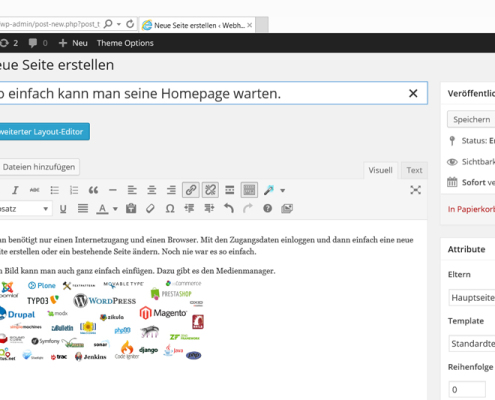Undo the last edit
The width and height of the screenshot is (495, 400).
tap(229, 209)
